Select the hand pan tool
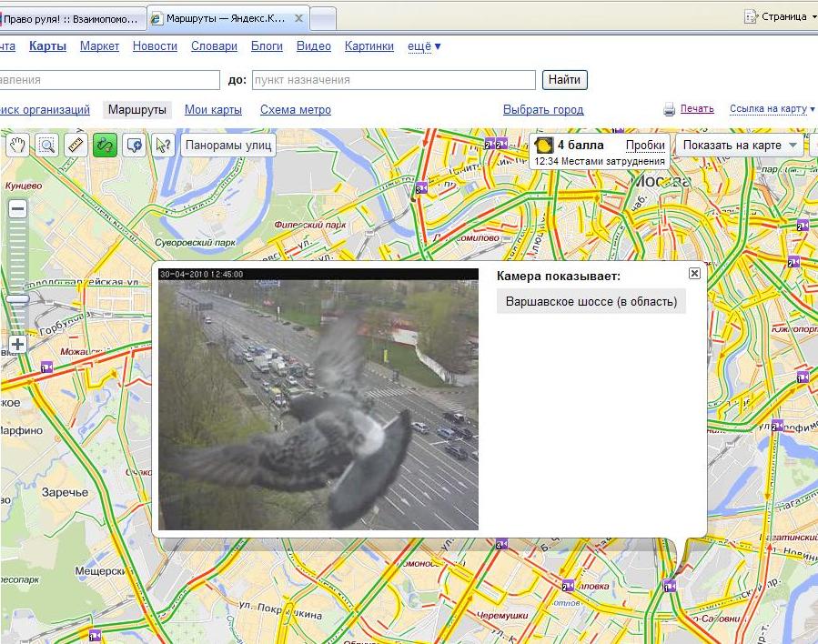Viewport: 818px width, 644px height. click(17, 146)
